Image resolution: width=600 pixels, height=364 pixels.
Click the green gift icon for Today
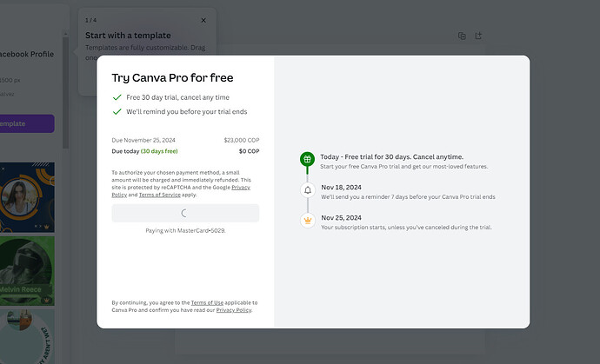click(x=307, y=159)
